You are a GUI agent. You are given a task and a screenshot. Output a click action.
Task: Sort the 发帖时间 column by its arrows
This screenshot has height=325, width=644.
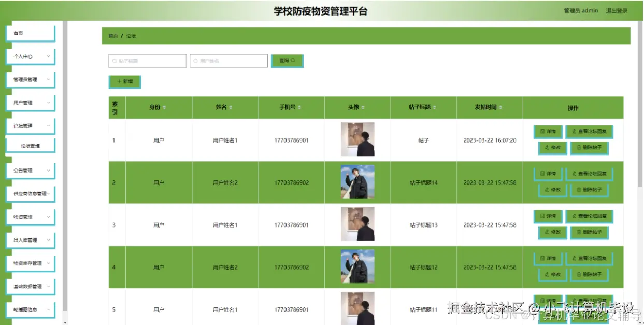500,107
